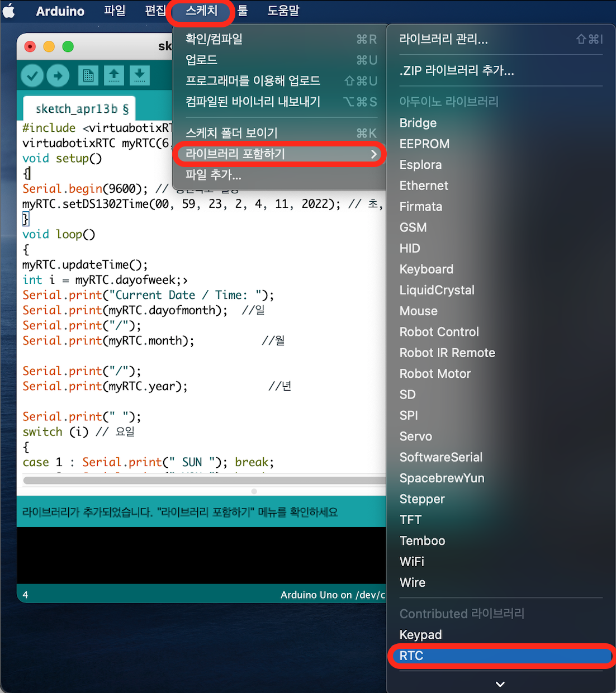Expand the 라이브러리 포함하기 submenu
The image size is (616, 693).
pyautogui.click(x=280, y=154)
